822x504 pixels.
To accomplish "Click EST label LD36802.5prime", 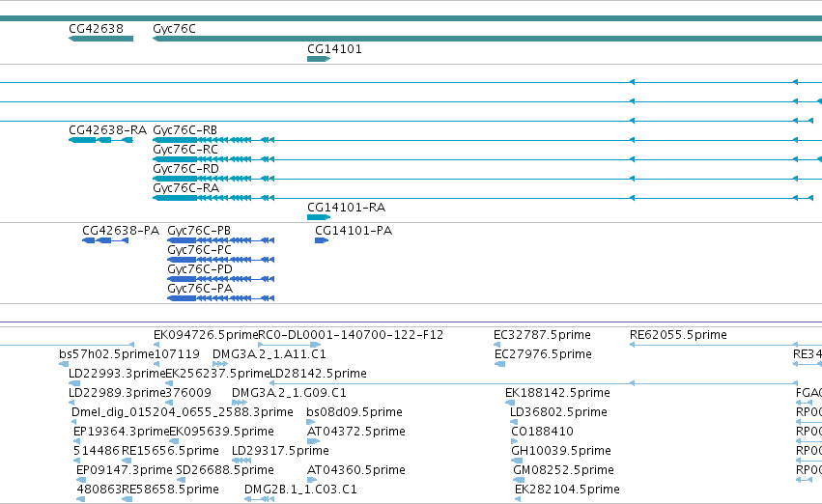I will click(x=558, y=412).
